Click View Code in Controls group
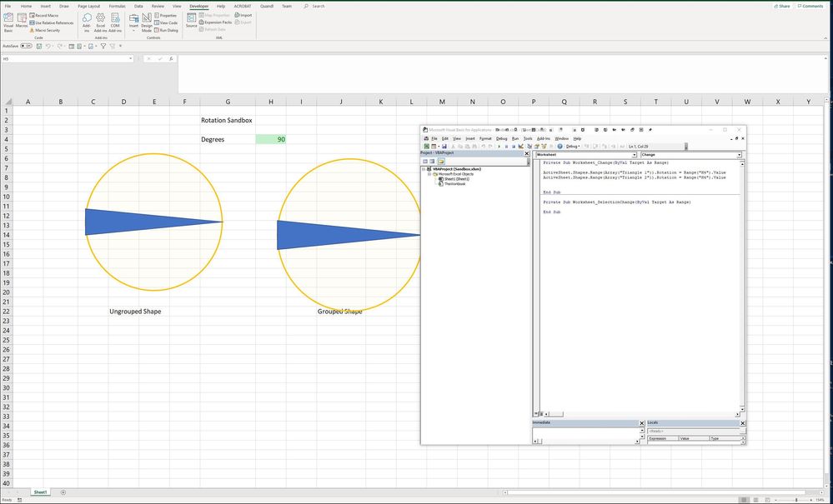 (x=166, y=22)
